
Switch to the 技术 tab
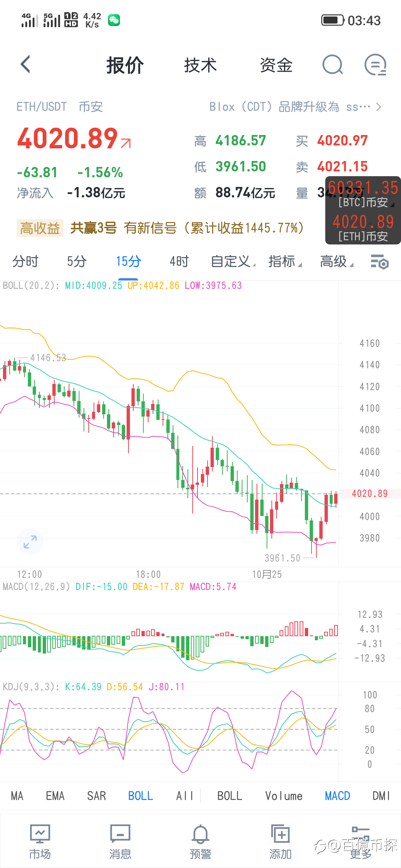200,65
